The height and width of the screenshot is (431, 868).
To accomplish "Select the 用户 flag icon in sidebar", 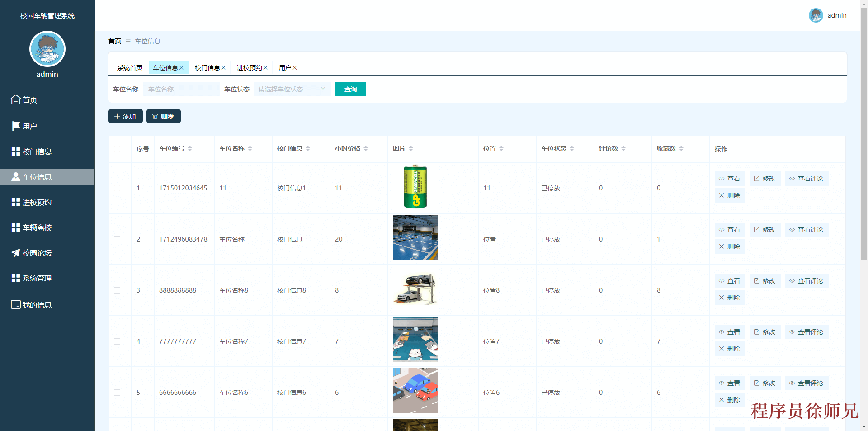I will (15, 126).
